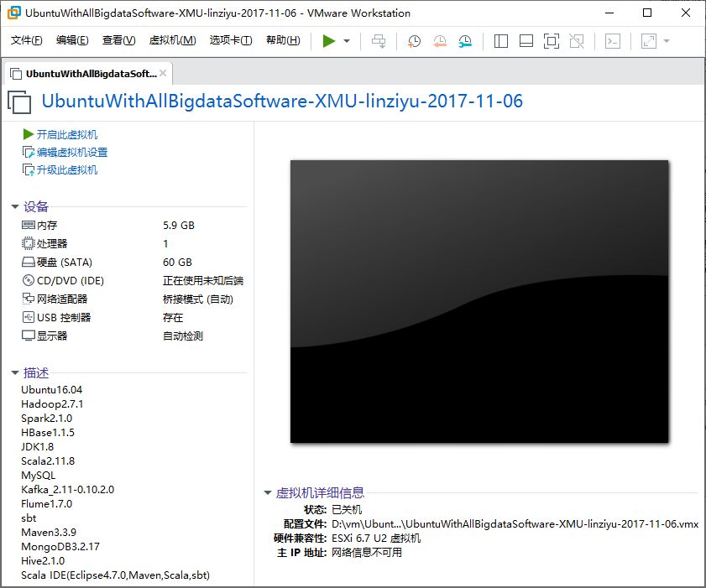The image size is (706, 588).
Task: Take a snapshot of this virtual machine
Action: point(414,41)
